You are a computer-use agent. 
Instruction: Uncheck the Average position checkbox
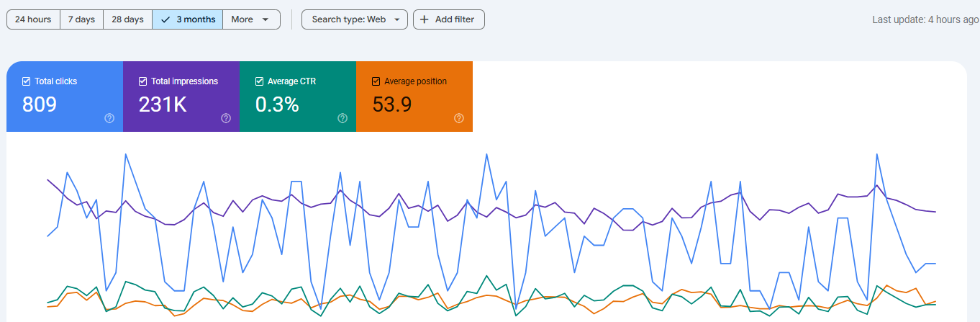[x=376, y=81]
